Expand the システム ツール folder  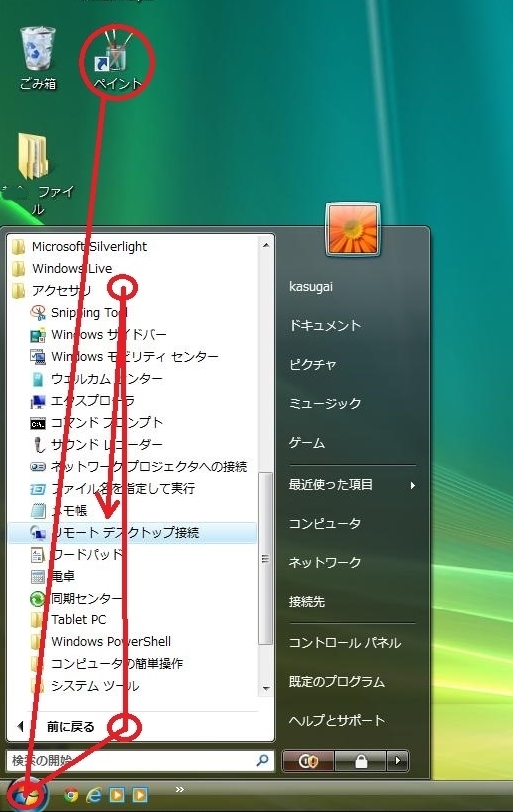[85, 686]
